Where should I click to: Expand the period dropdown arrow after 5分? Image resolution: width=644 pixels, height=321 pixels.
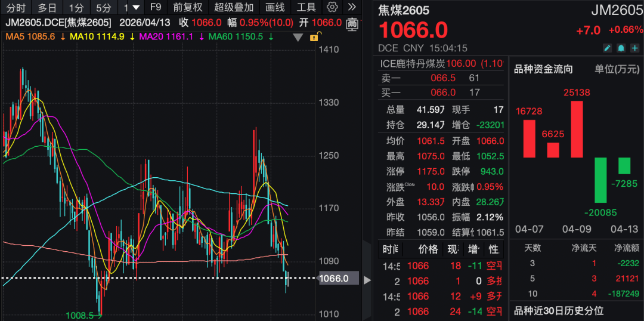(x=137, y=7)
